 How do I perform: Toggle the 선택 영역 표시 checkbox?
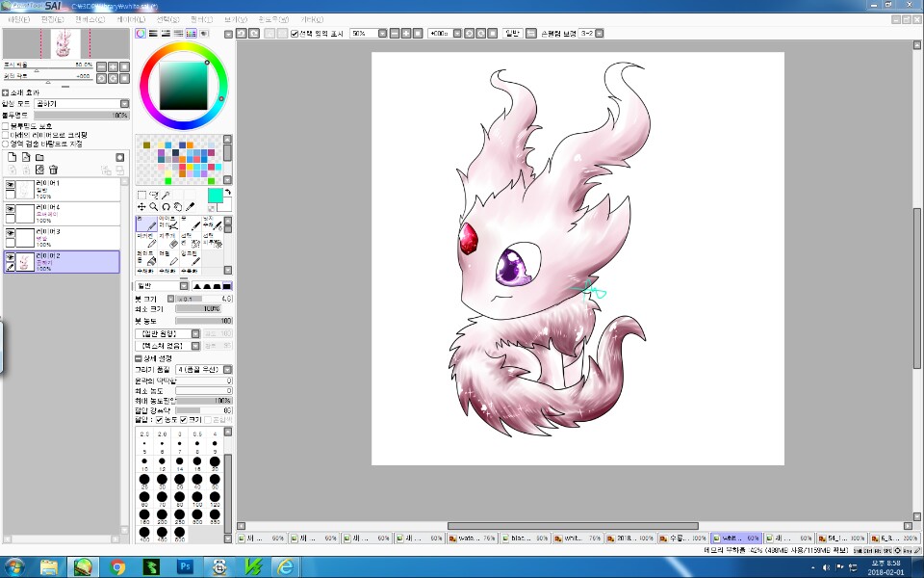[295, 33]
